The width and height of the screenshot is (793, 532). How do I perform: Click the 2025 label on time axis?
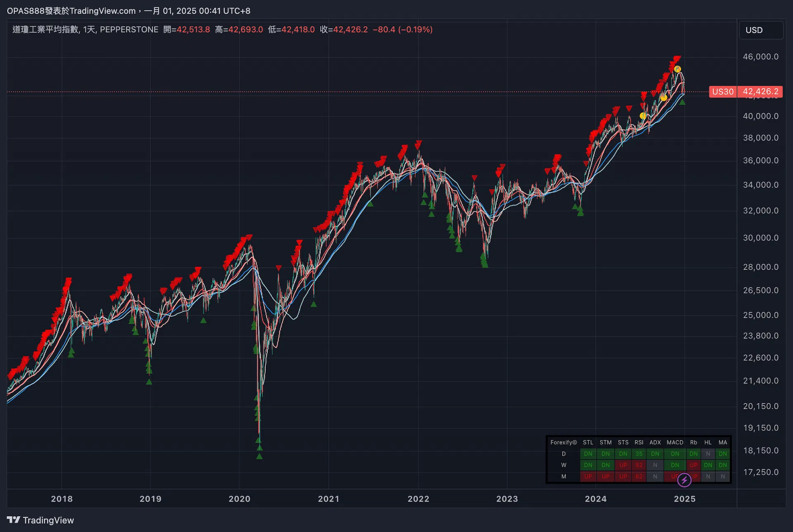[685, 499]
